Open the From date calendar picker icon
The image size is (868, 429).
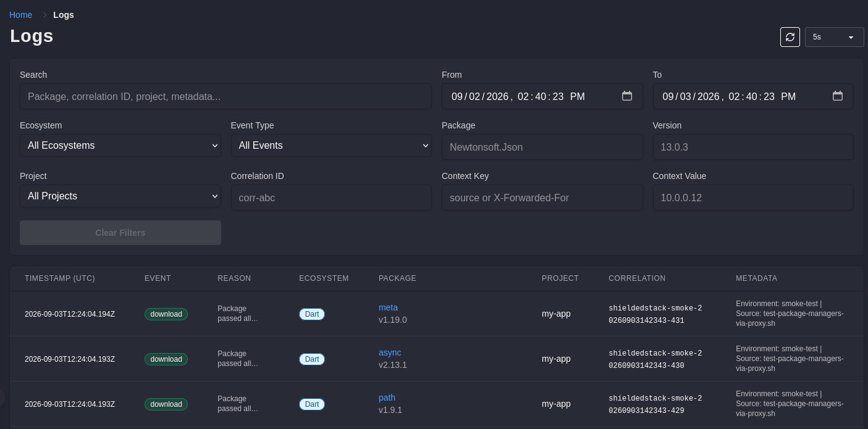(x=627, y=96)
